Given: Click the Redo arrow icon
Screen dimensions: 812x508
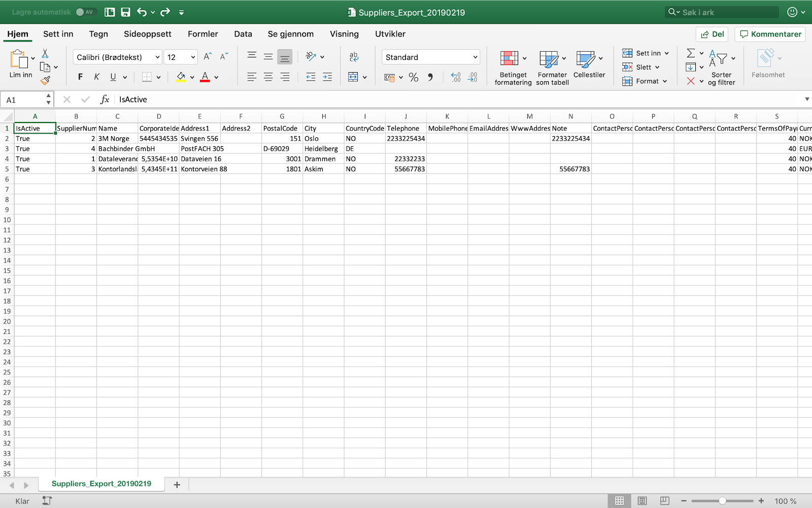Looking at the screenshot, I should pyautogui.click(x=165, y=12).
